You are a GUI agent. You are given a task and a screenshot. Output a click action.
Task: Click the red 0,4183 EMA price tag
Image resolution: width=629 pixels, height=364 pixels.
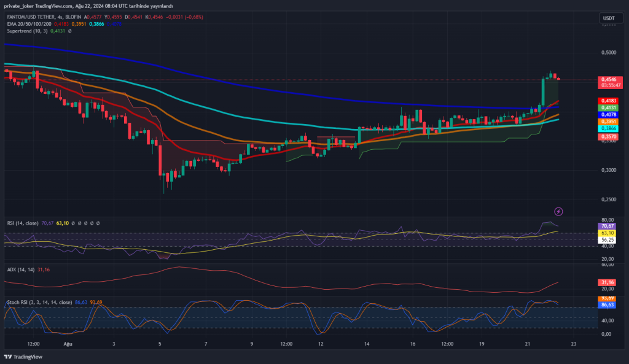click(609, 100)
